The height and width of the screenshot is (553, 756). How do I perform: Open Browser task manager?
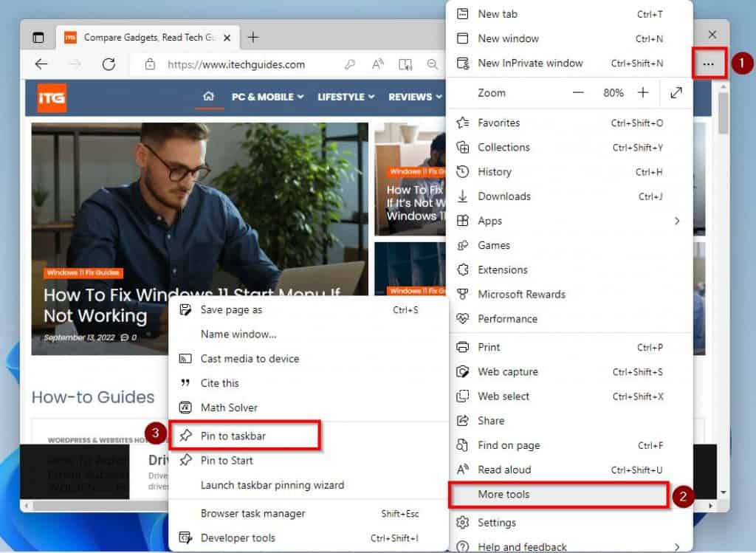coord(309,514)
